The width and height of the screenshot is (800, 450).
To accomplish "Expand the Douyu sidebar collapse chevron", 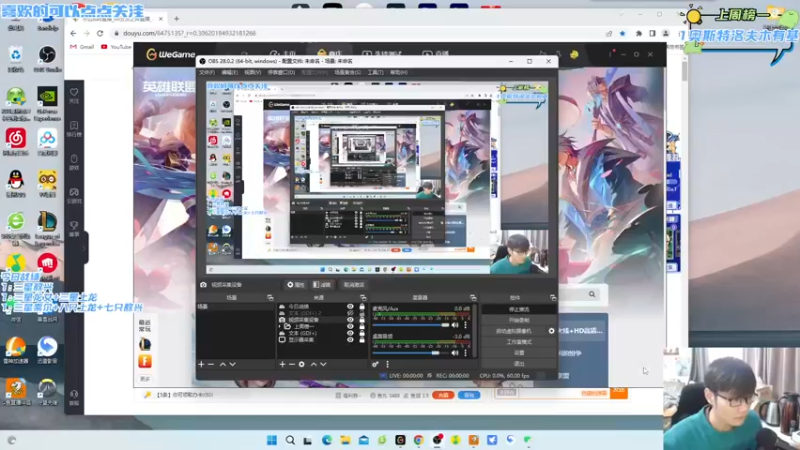I will tap(84, 248).
